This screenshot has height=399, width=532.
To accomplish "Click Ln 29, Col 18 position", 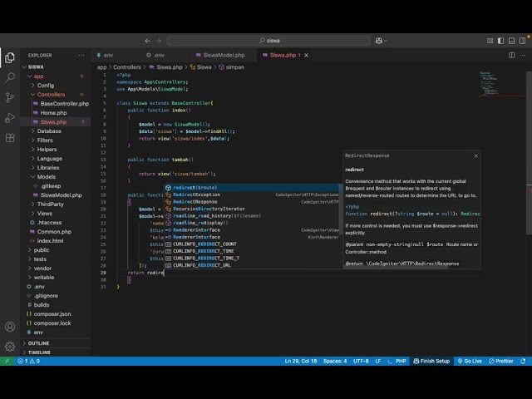I will [301, 361].
